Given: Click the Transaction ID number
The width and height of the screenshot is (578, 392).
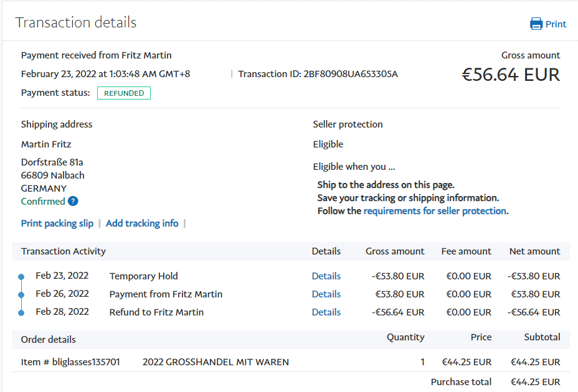Looking at the screenshot, I should pos(351,74).
